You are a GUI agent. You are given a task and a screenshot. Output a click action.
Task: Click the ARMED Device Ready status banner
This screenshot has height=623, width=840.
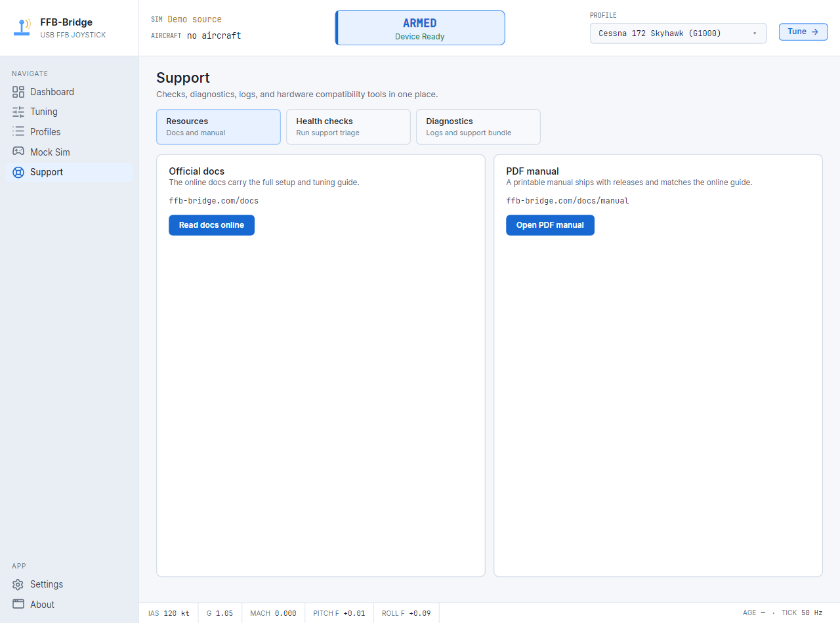420,28
